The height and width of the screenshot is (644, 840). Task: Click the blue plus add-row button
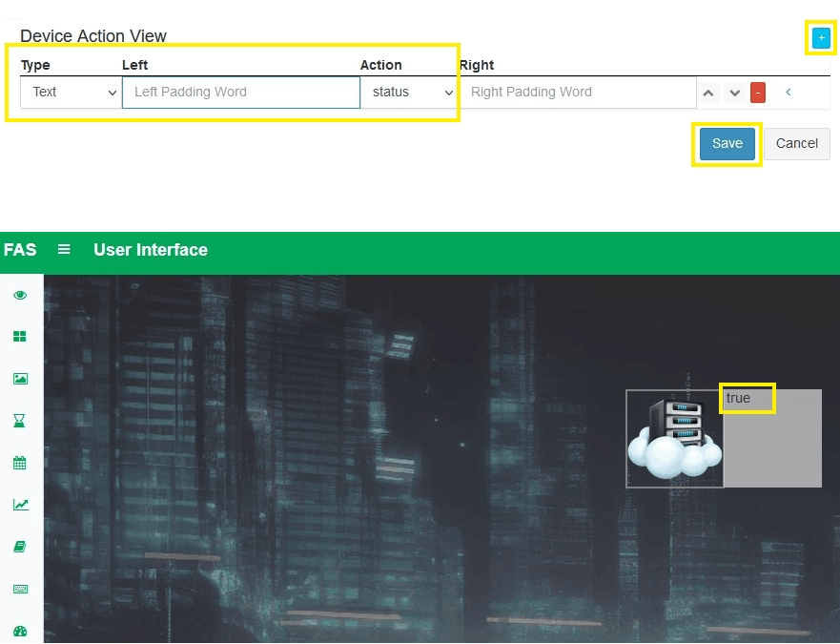click(x=821, y=38)
